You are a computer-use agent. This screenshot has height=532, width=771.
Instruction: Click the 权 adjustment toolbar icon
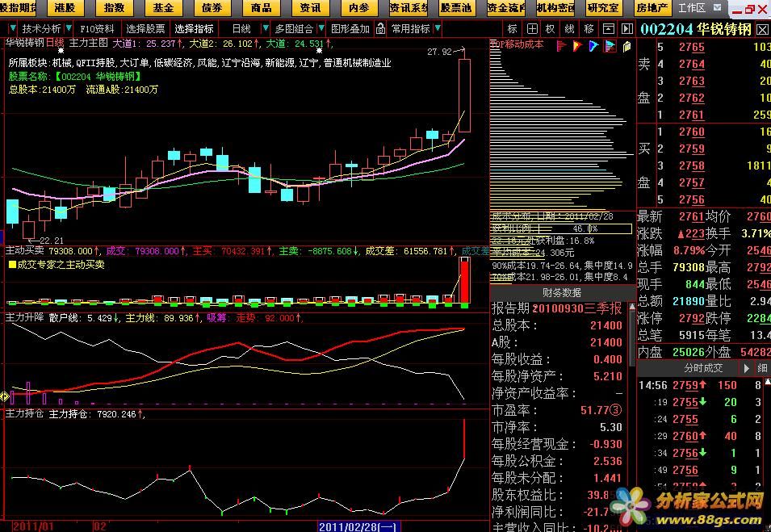click(x=551, y=29)
